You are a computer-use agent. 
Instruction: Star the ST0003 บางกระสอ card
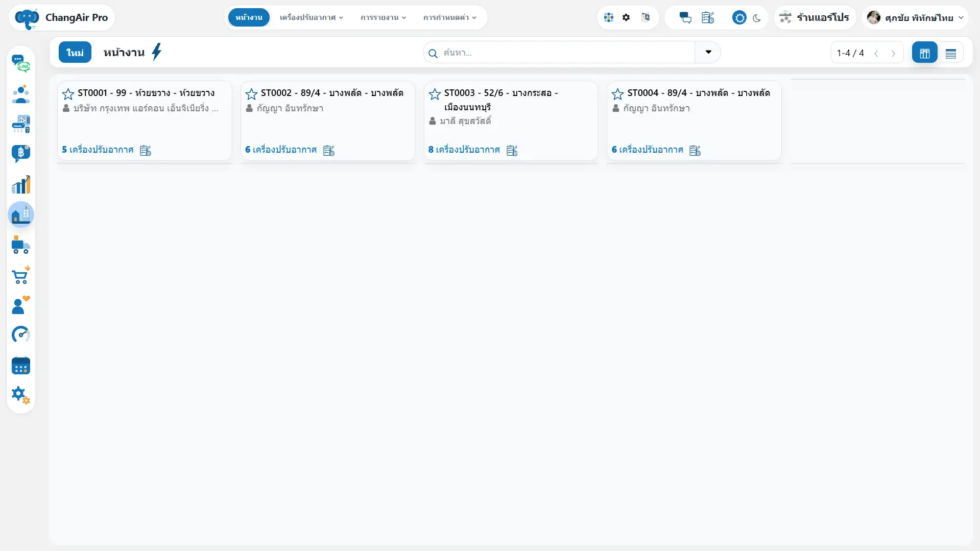tap(435, 94)
